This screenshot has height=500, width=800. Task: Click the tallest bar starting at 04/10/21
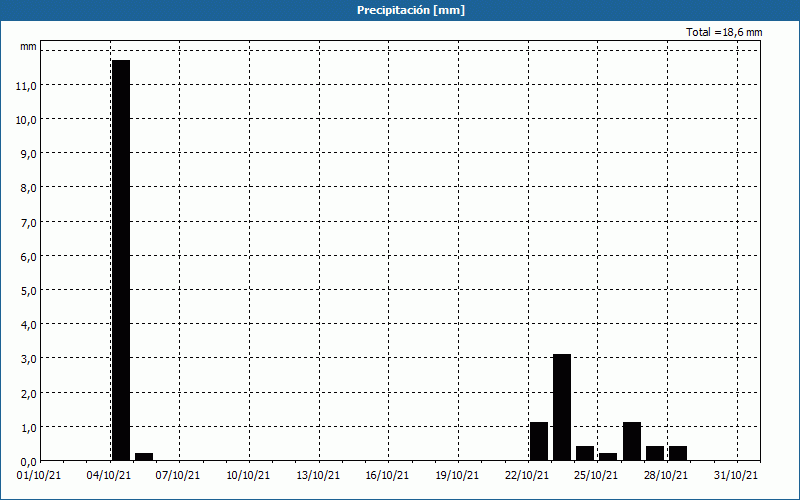[x=121, y=260]
